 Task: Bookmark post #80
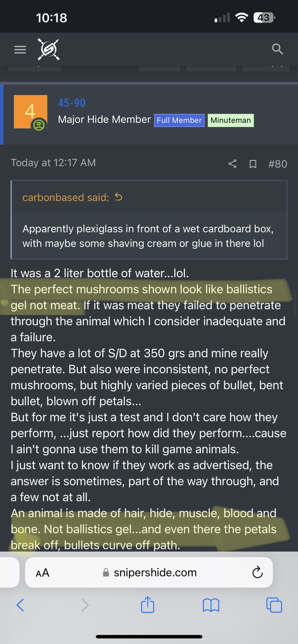point(253,164)
